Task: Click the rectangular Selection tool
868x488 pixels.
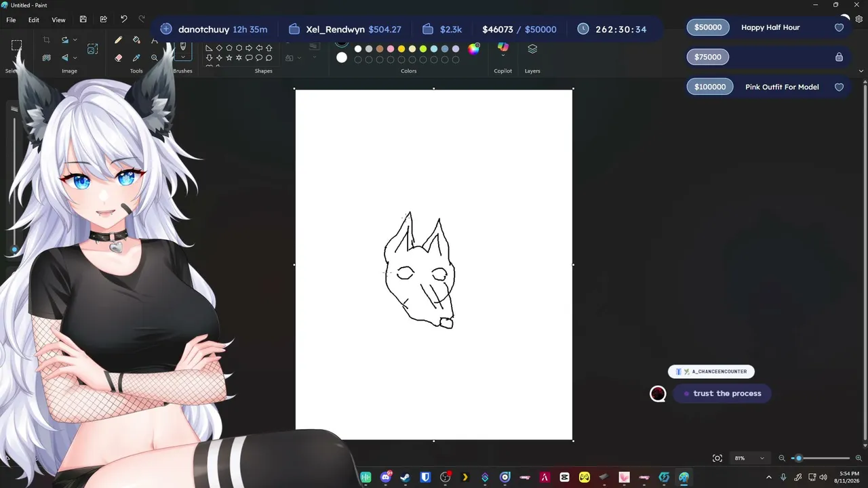Action: coord(16,46)
